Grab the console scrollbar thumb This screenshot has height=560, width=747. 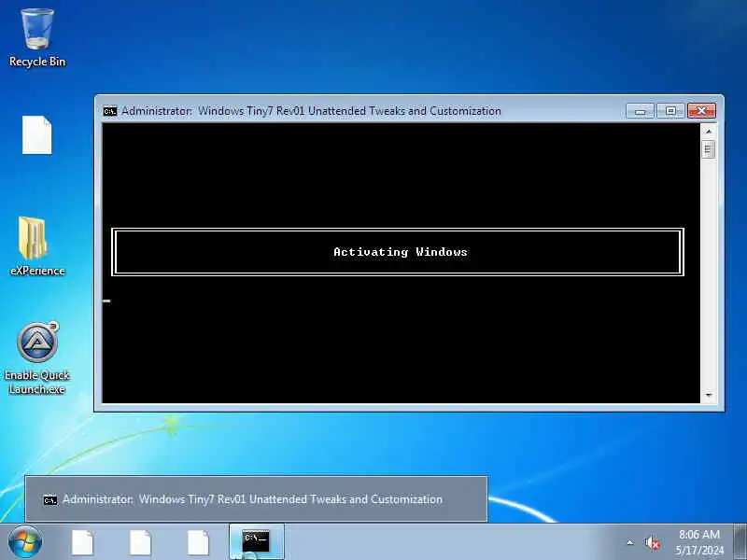pos(709,149)
